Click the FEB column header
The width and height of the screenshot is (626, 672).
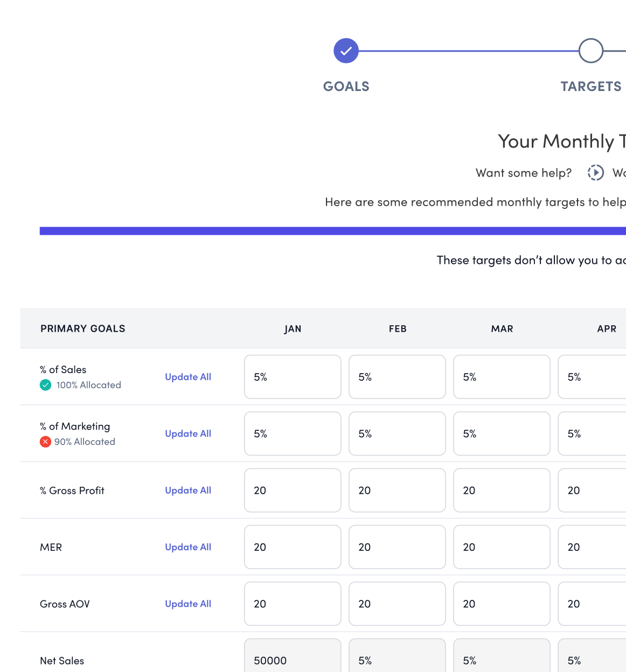point(398,329)
